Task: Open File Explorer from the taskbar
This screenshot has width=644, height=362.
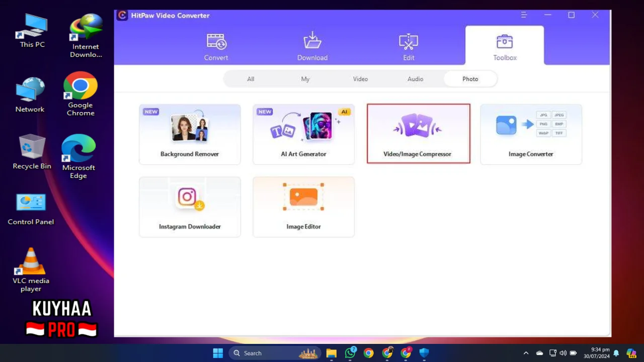Action: pyautogui.click(x=331, y=353)
